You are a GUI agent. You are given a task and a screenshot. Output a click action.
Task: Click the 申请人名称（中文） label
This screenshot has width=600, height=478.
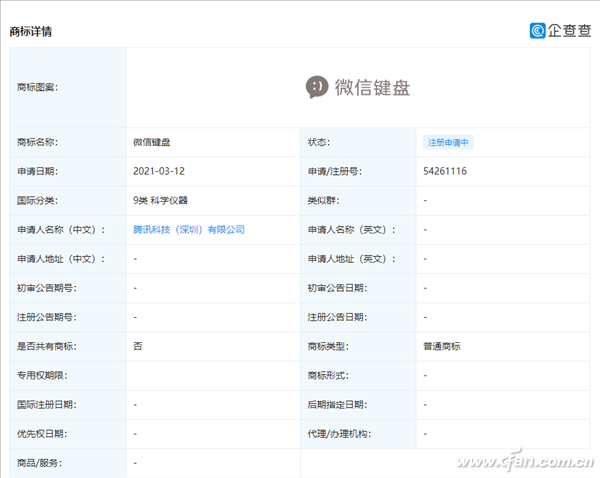click(x=61, y=230)
